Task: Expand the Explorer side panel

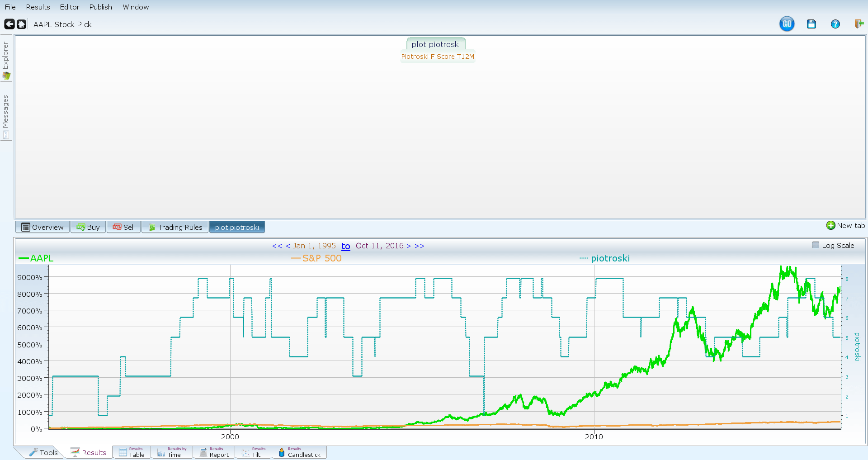Action: coord(6,59)
